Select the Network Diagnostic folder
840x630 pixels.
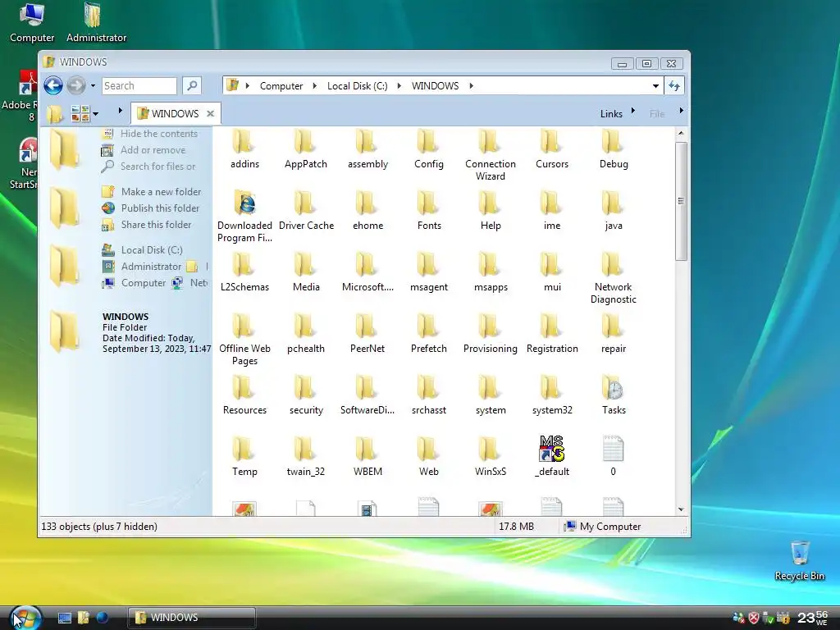tap(614, 278)
